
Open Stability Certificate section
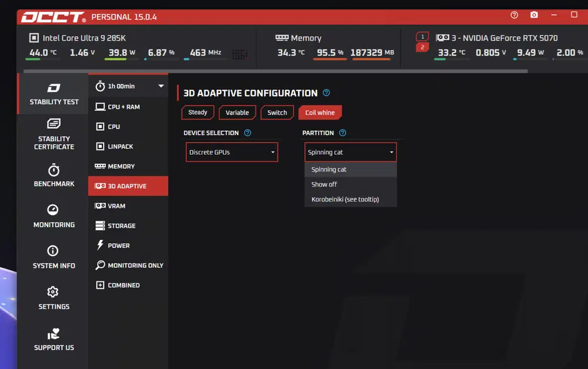(54, 134)
